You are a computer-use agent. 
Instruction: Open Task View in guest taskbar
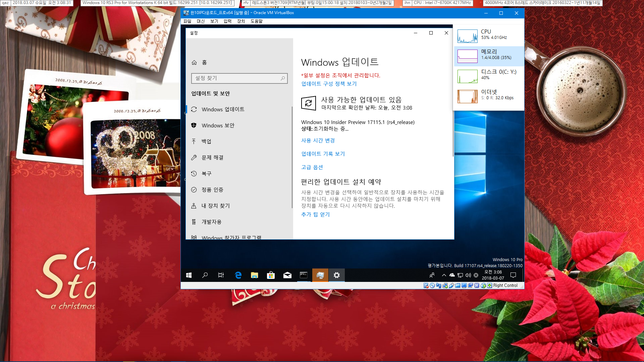[x=221, y=275]
